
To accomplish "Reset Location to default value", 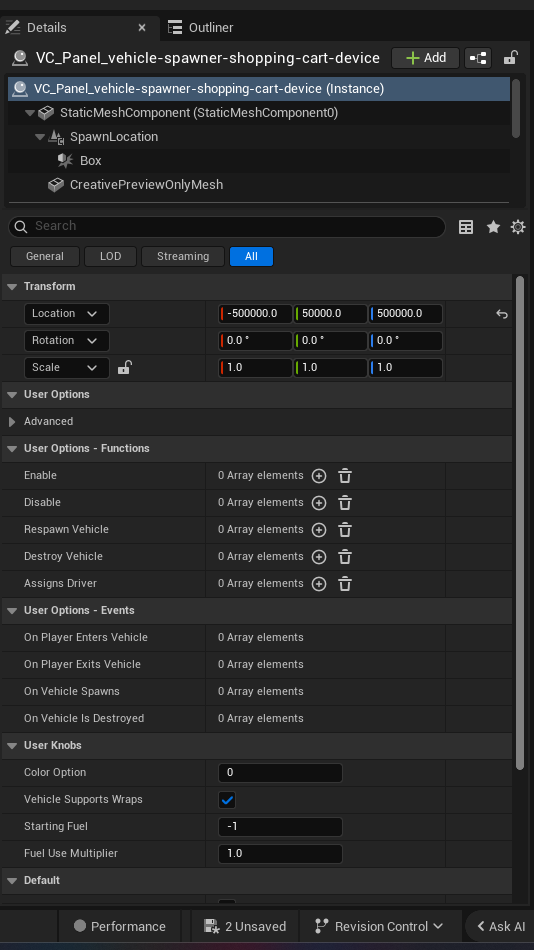I will pyautogui.click(x=501, y=314).
